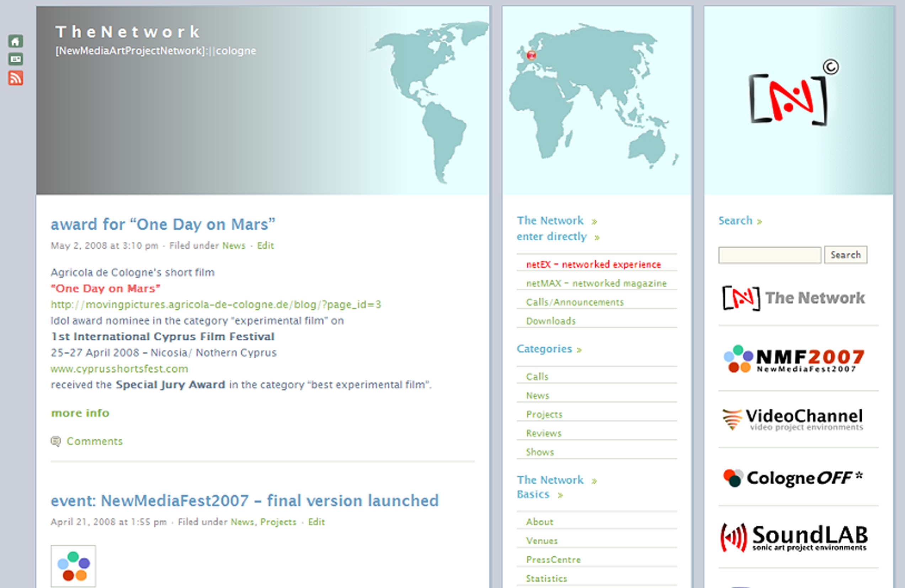The width and height of the screenshot is (905, 588).
Task: Click into the search text field
Action: [769, 255]
